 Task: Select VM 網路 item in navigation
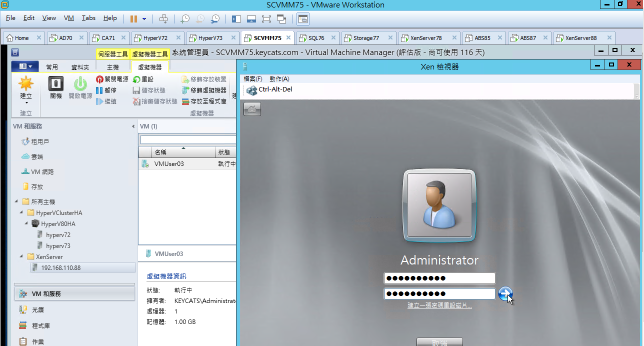(37, 171)
